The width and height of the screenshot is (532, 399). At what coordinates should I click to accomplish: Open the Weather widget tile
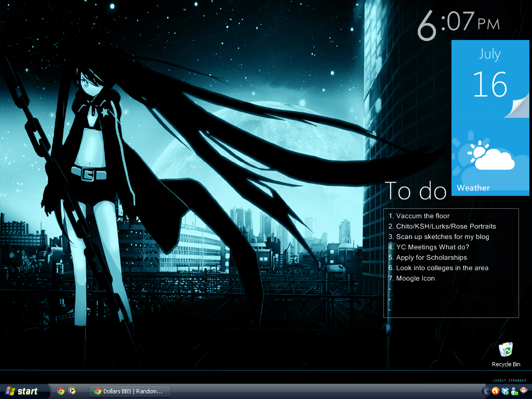pyautogui.click(x=490, y=156)
